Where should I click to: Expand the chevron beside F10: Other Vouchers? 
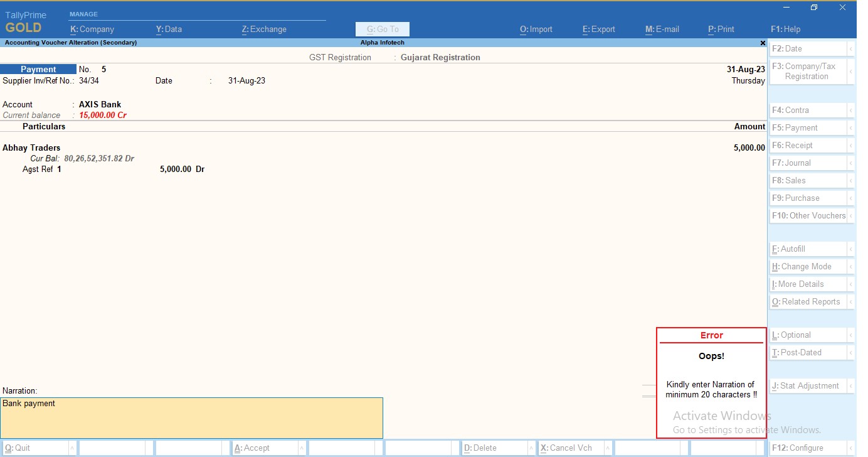click(x=852, y=215)
